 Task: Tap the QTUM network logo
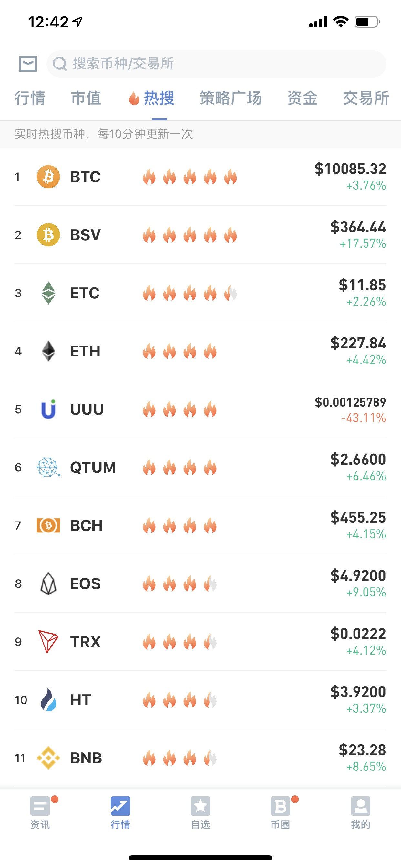(48, 467)
